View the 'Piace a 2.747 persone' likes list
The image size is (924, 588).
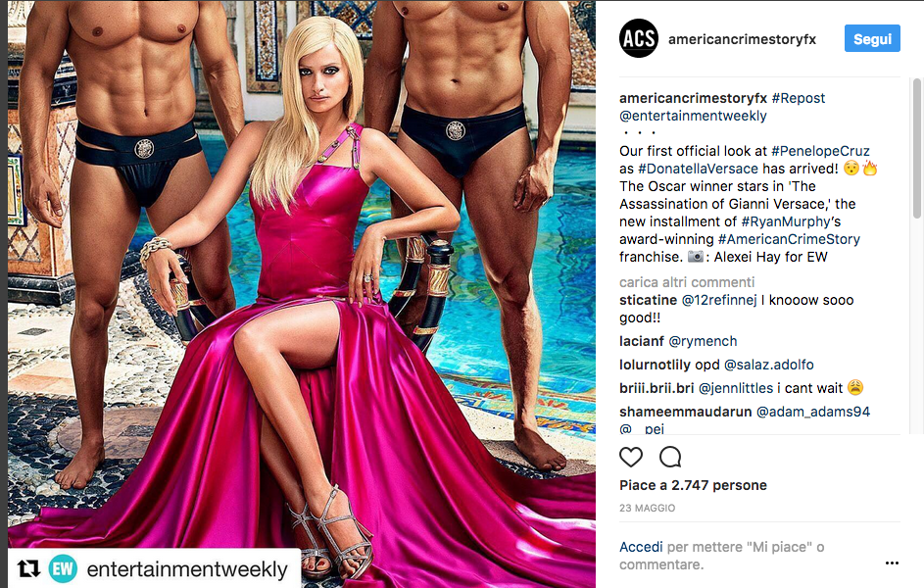click(x=693, y=485)
